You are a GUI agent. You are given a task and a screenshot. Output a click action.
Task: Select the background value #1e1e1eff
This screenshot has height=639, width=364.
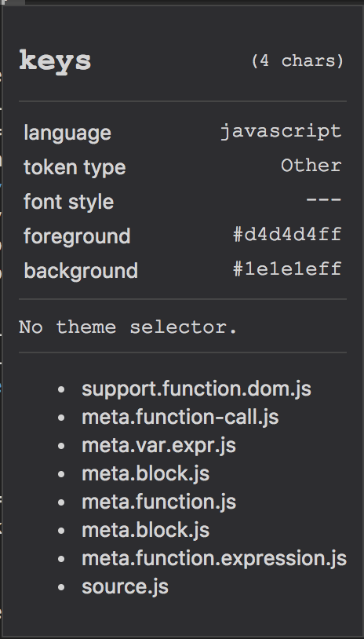tap(287, 269)
